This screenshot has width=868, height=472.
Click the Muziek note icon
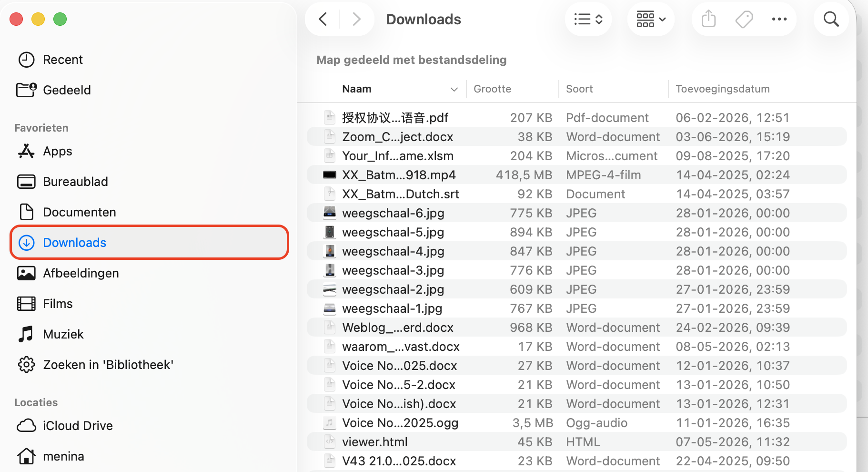pyautogui.click(x=26, y=334)
